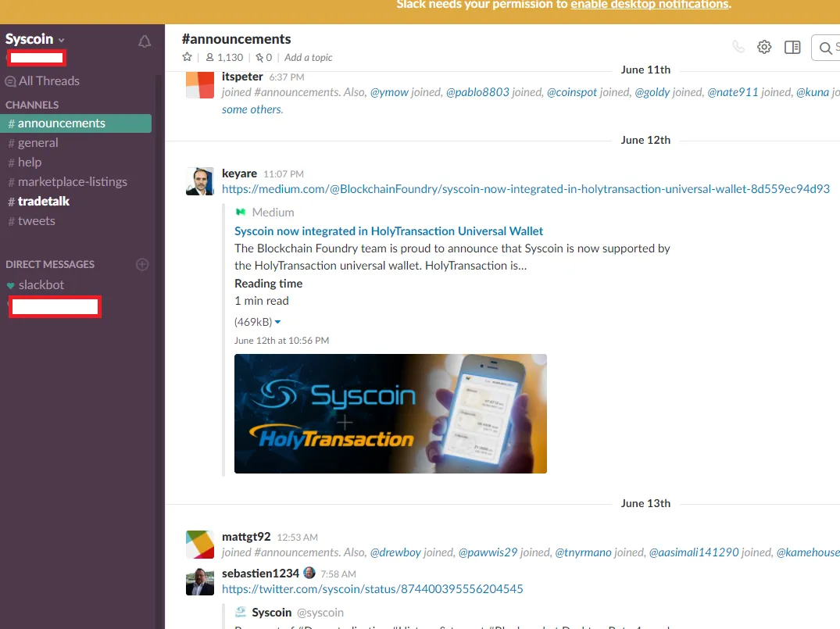Open Syscoin HolyTransaction article title
Image resolution: width=840 pixels, height=629 pixels.
point(388,231)
